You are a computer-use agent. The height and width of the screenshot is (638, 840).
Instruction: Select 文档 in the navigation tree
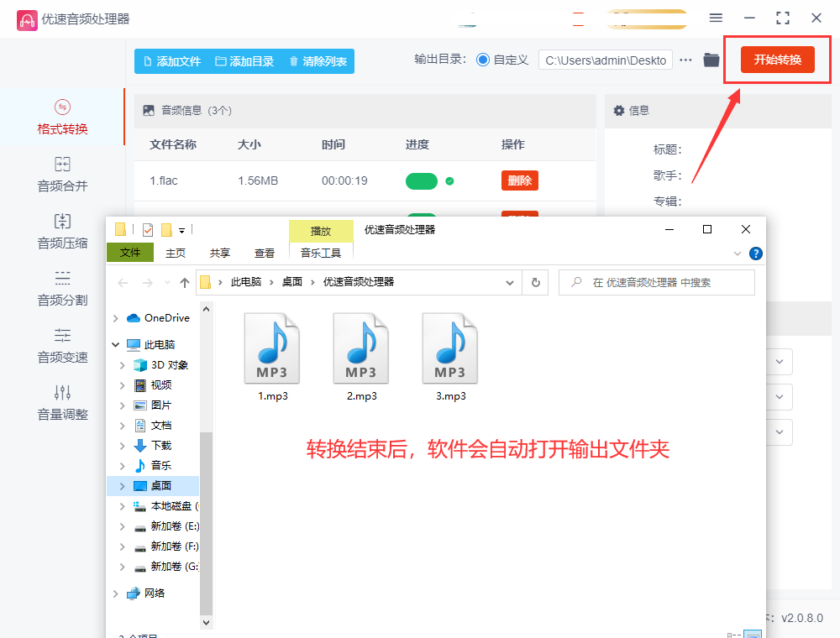coord(160,426)
